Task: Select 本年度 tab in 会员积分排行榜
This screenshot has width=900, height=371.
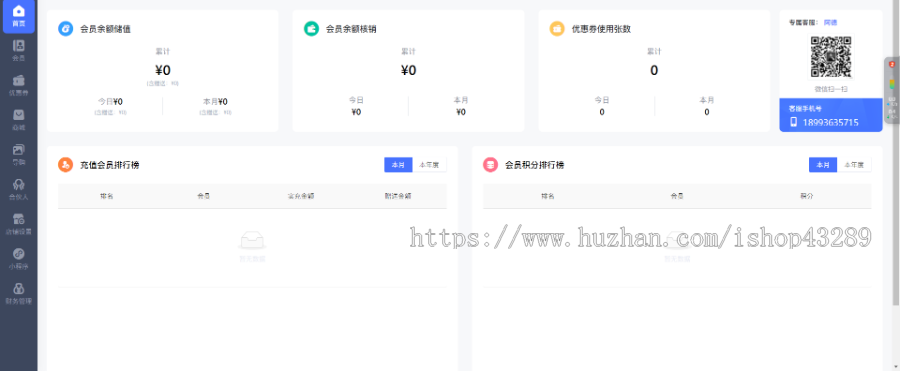Action: click(x=854, y=165)
